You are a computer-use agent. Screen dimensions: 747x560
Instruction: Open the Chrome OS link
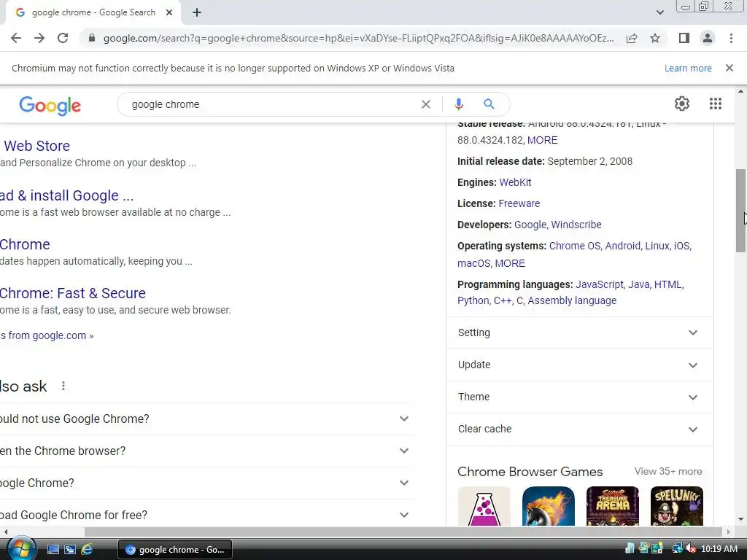coord(575,246)
